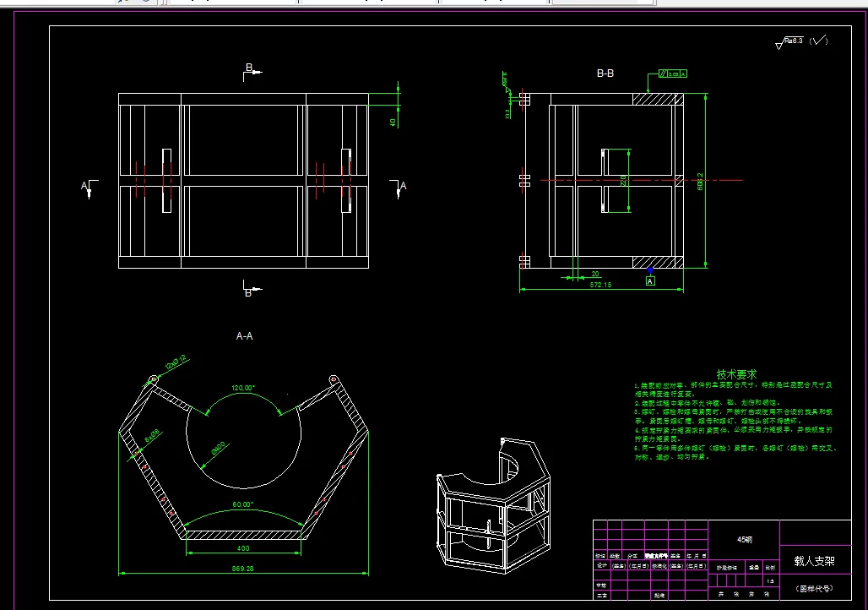
Task: Click the 批准 cell in title block
Action: click(x=659, y=596)
